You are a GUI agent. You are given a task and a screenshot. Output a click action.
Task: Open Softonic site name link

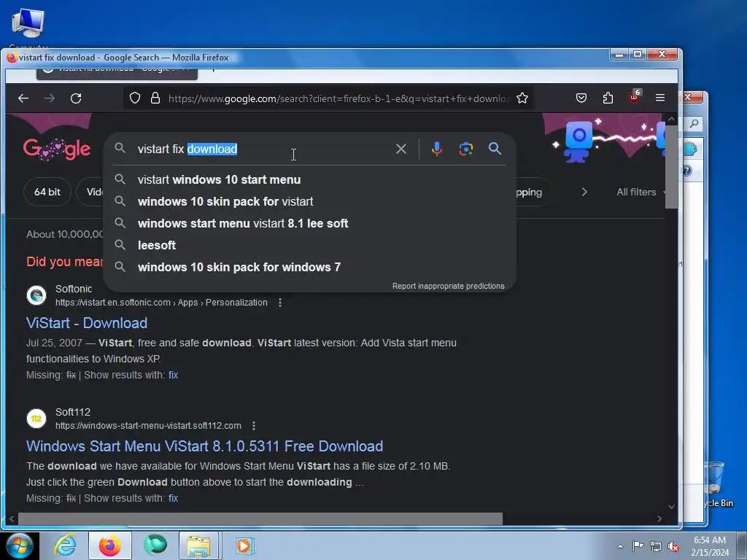click(x=74, y=289)
